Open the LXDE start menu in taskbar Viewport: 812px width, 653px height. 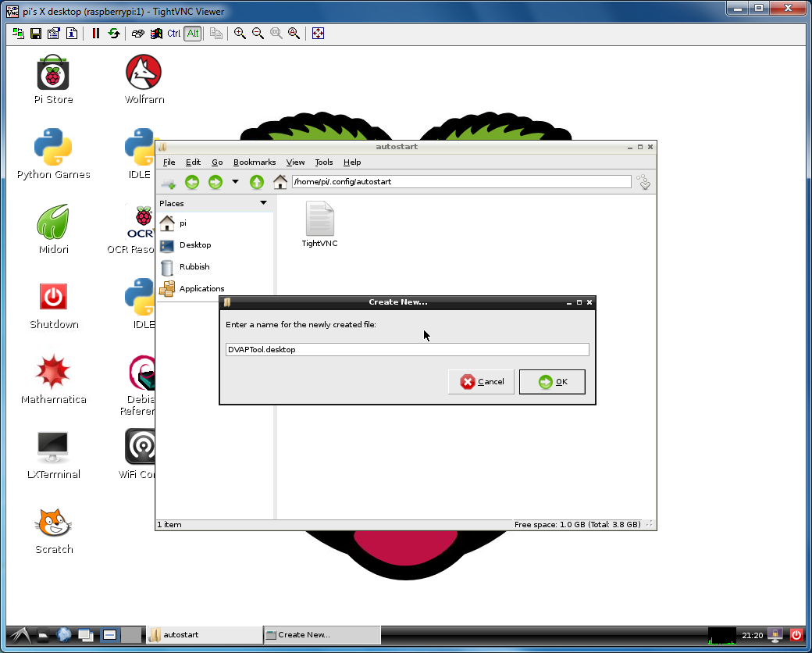coord(20,635)
